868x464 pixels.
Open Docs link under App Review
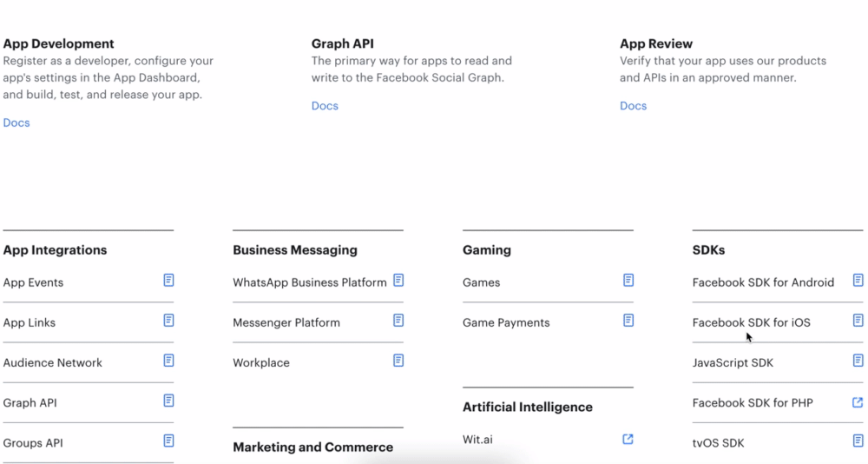pos(633,106)
